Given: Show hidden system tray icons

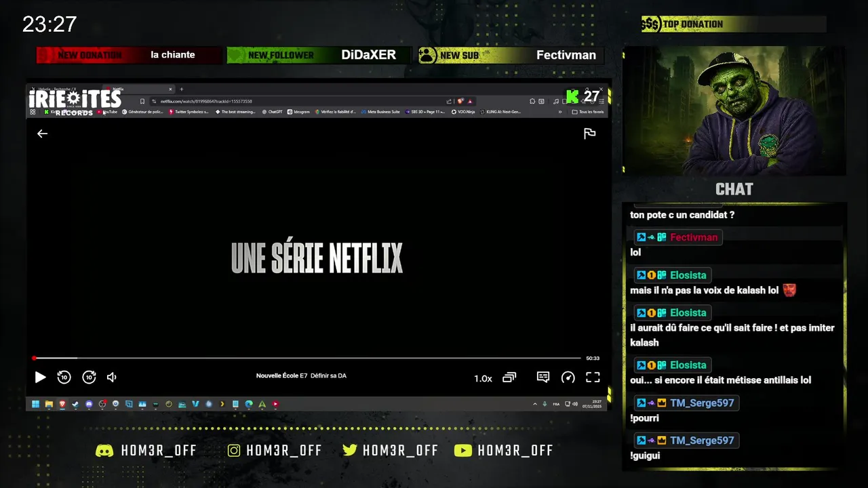Looking at the screenshot, I should click(535, 404).
